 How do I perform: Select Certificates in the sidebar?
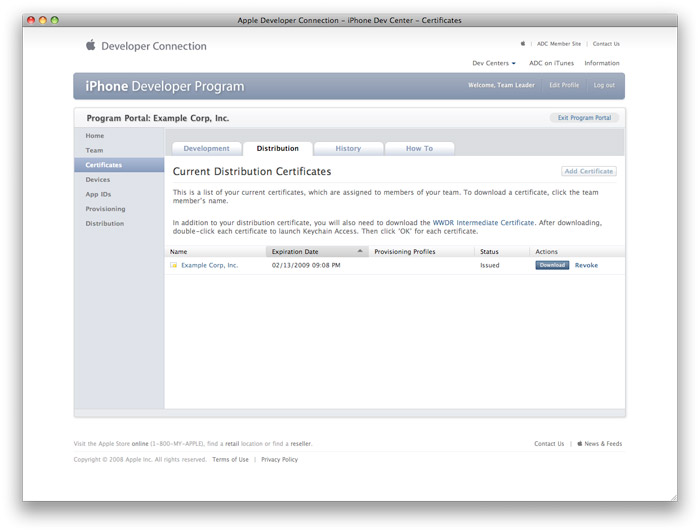pyautogui.click(x=119, y=165)
